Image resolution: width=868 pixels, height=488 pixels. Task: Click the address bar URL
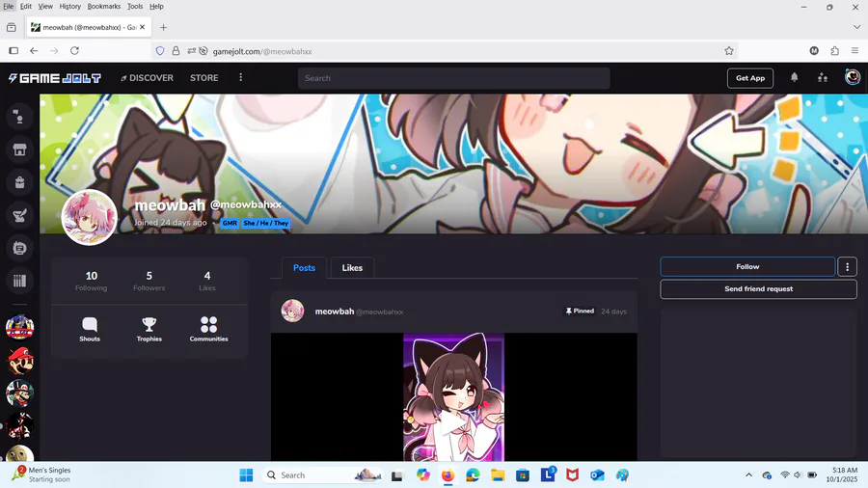click(262, 51)
